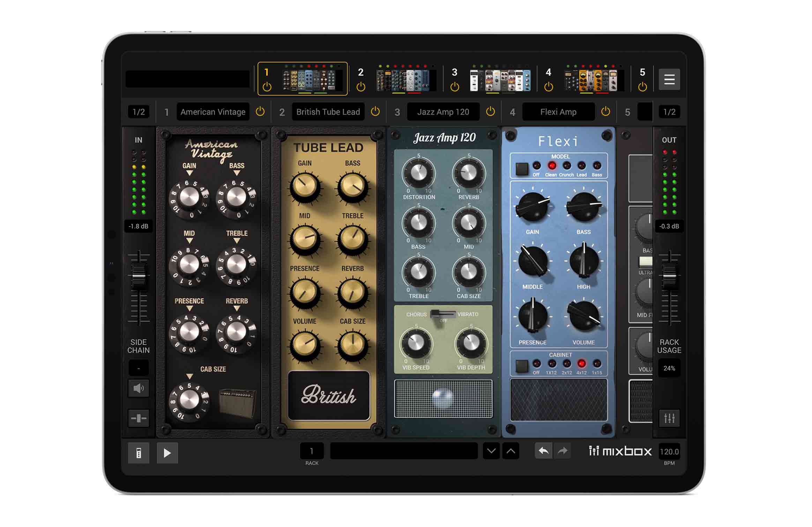Undo the last change

tap(543, 451)
